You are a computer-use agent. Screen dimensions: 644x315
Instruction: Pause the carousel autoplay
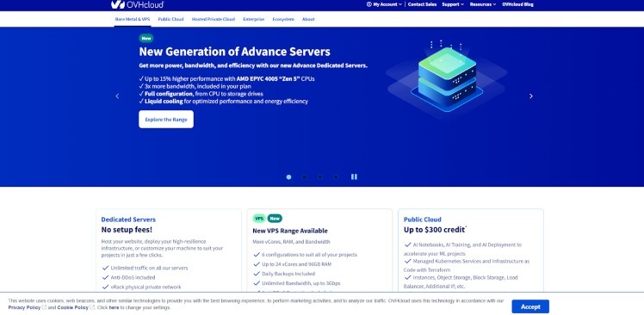(x=354, y=177)
